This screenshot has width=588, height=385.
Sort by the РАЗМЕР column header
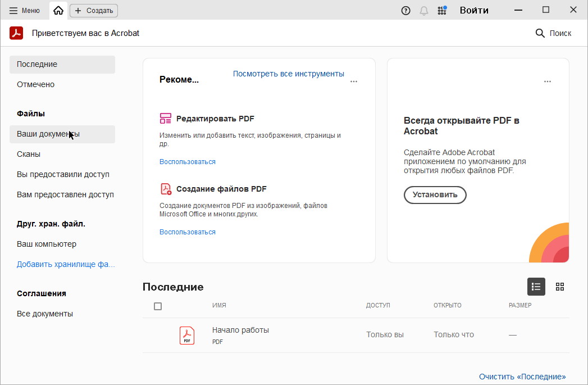tap(520, 305)
